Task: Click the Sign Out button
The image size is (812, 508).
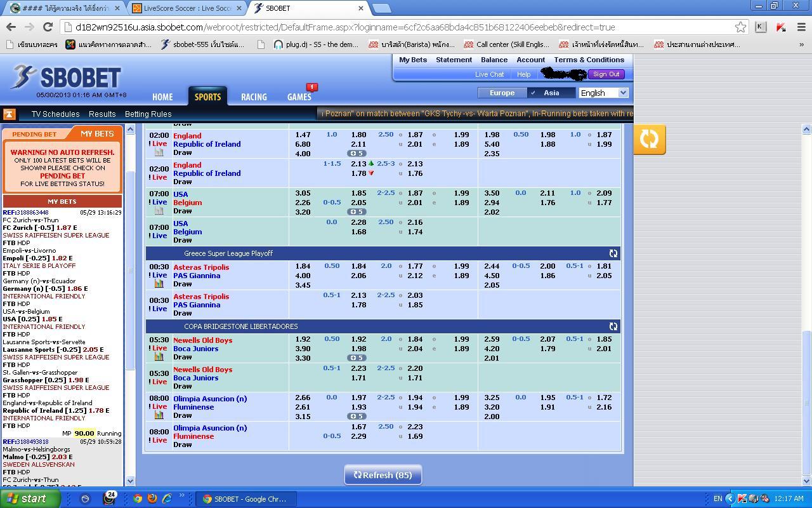Action: 606,74
